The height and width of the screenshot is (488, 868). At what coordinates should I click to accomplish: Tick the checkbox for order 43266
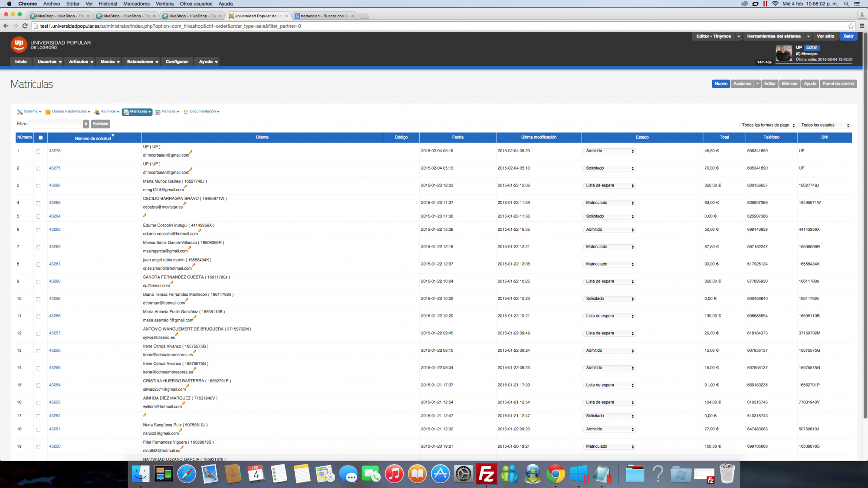pos(38,186)
